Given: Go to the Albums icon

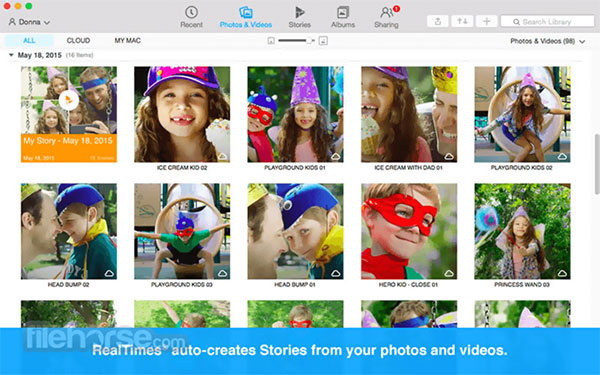Looking at the screenshot, I should (342, 12).
